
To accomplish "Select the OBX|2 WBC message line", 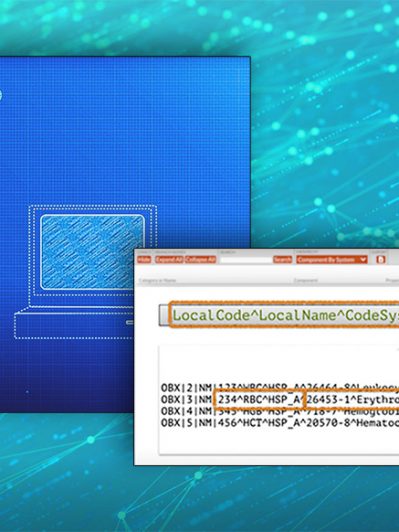I will (280, 387).
